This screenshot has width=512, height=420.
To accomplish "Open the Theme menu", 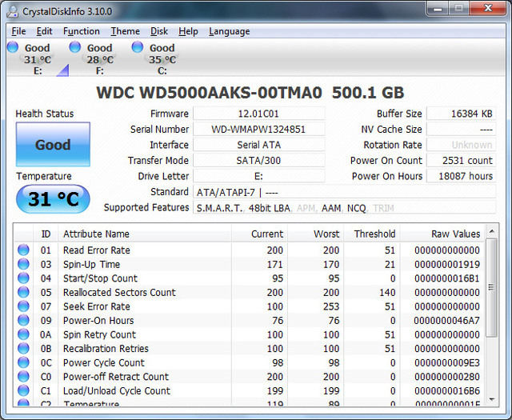I will [125, 31].
